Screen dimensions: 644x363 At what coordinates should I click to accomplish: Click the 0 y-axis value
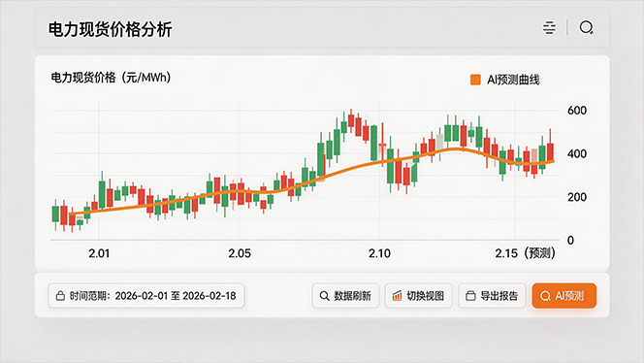(570, 240)
